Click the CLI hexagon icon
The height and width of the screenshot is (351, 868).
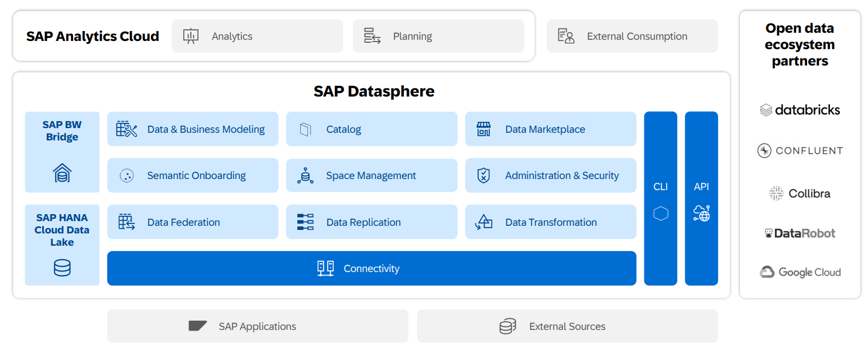[661, 214]
